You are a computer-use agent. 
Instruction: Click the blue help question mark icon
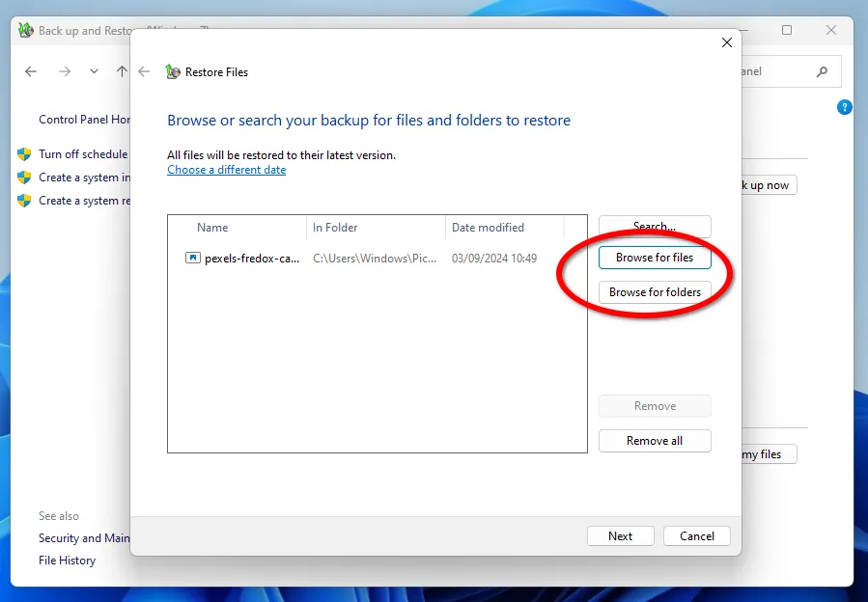pyautogui.click(x=845, y=107)
